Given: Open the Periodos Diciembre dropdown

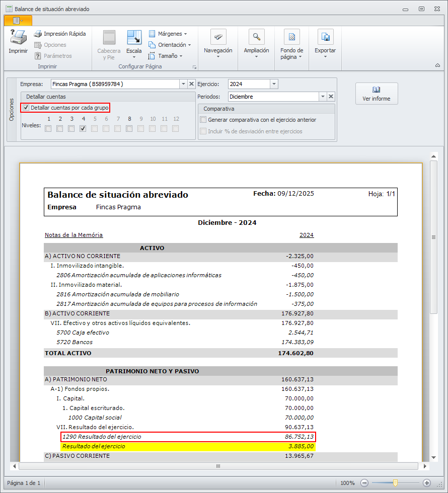Looking at the screenshot, I should 322,97.
